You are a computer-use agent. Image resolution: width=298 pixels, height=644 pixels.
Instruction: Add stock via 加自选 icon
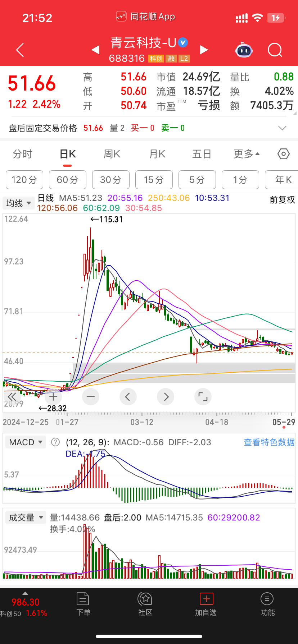pos(206,599)
